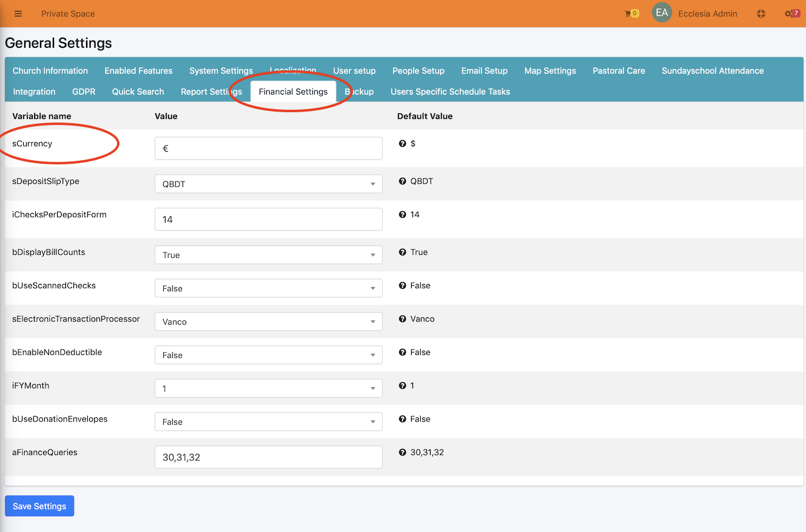Image resolution: width=806 pixels, height=532 pixels.
Task: Show help for aFinanceQueries default
Action: click(402, 453)
